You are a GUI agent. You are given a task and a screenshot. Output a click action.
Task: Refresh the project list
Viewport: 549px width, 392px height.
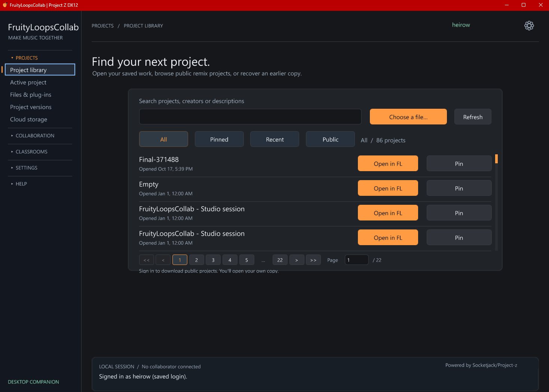click(x=473, y=117)
